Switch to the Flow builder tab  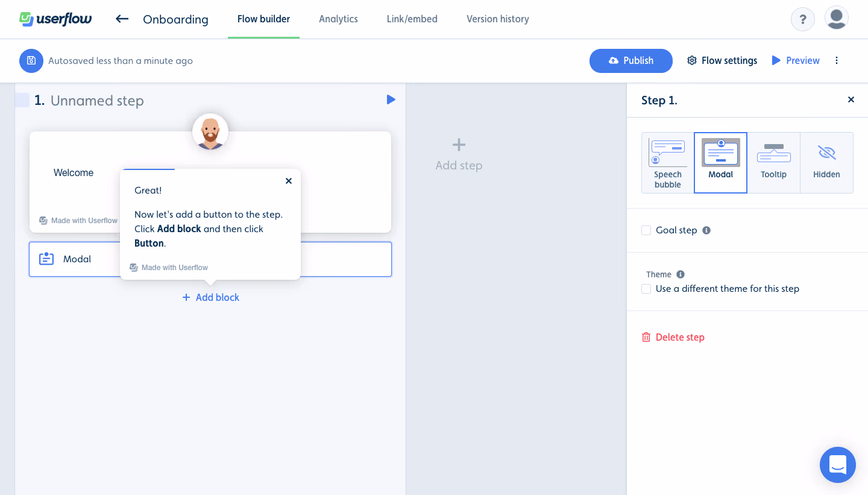[x=263, y=19]
